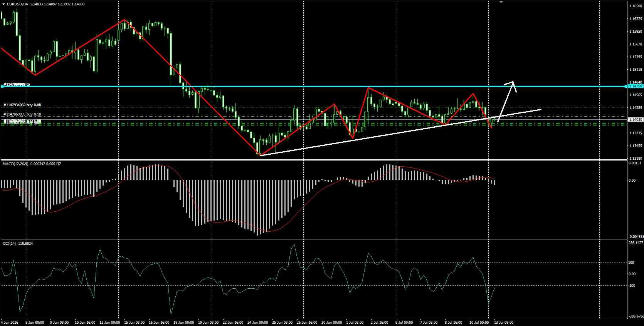The height and width of the screenshot is (326, 644).
Task: Click price scale value 1.14285
Action: point(636,108)
